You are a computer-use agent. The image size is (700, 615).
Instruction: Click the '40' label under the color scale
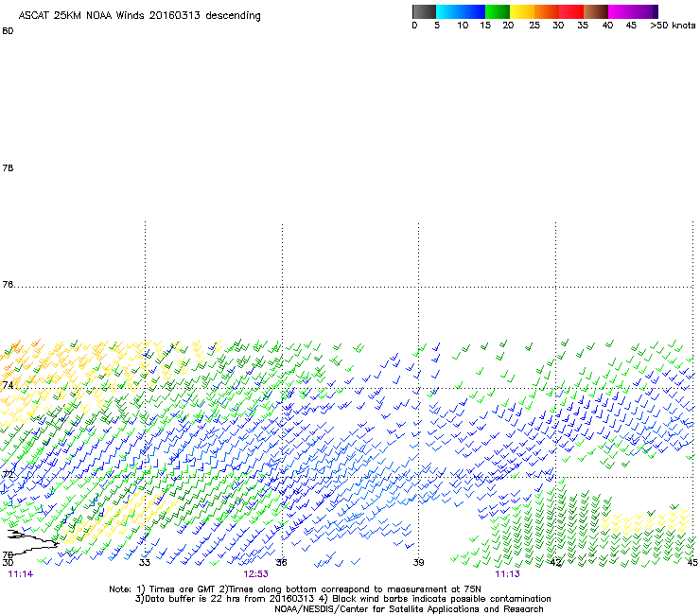point(607,26)
